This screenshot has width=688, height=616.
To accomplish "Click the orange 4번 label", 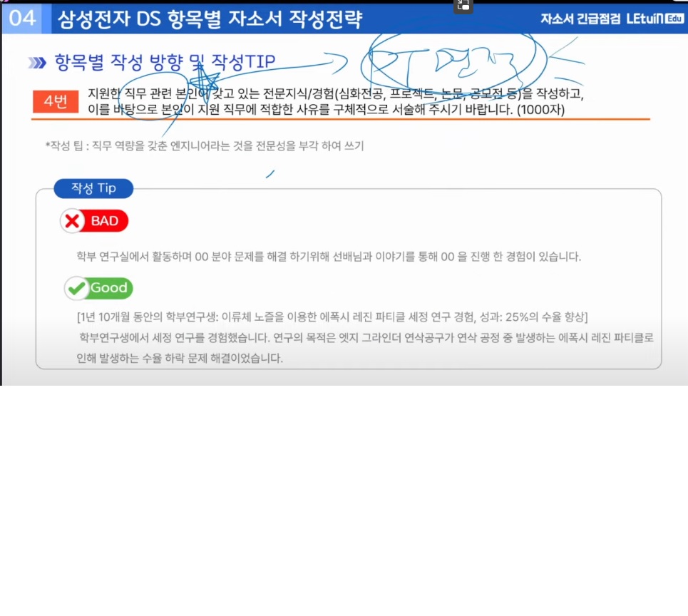I will click(x=56, y=102).
